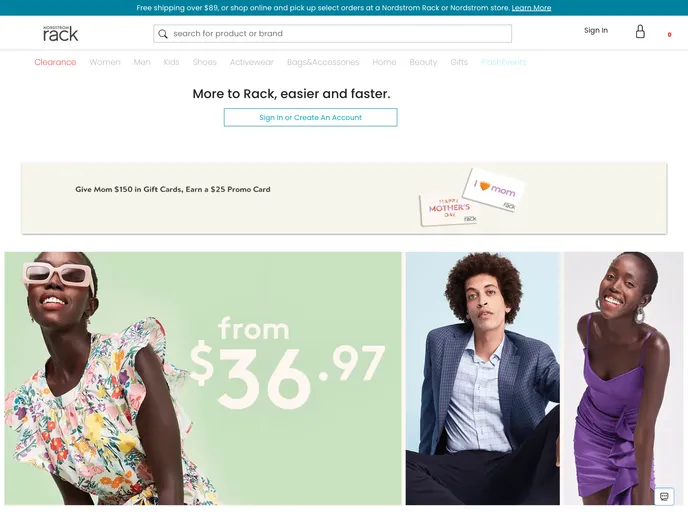Image resolution: width=688 pixels, height=512 pixels.
Task: Click the search magnifier icon
Action: click(x=163, y=34)
